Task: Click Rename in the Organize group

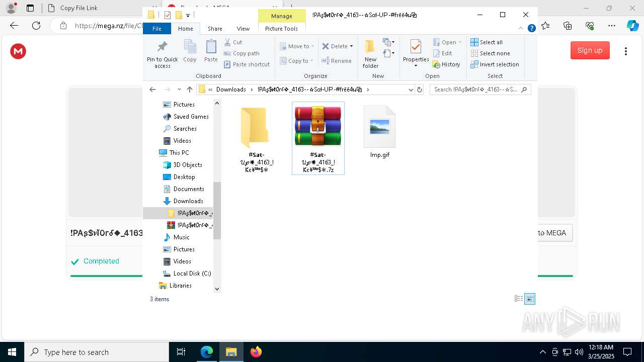Action: click(x=337, y=61)
